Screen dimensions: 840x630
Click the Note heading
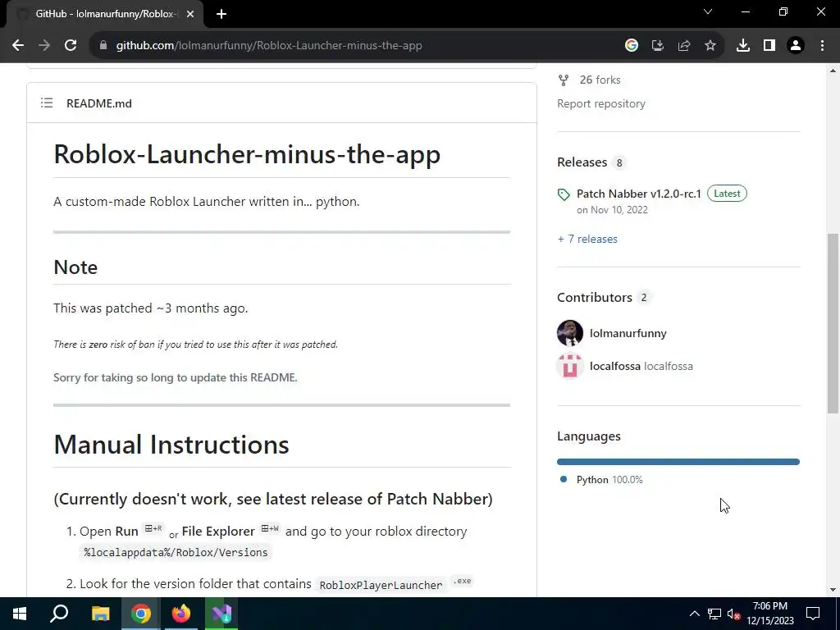(x=75, y=267)
